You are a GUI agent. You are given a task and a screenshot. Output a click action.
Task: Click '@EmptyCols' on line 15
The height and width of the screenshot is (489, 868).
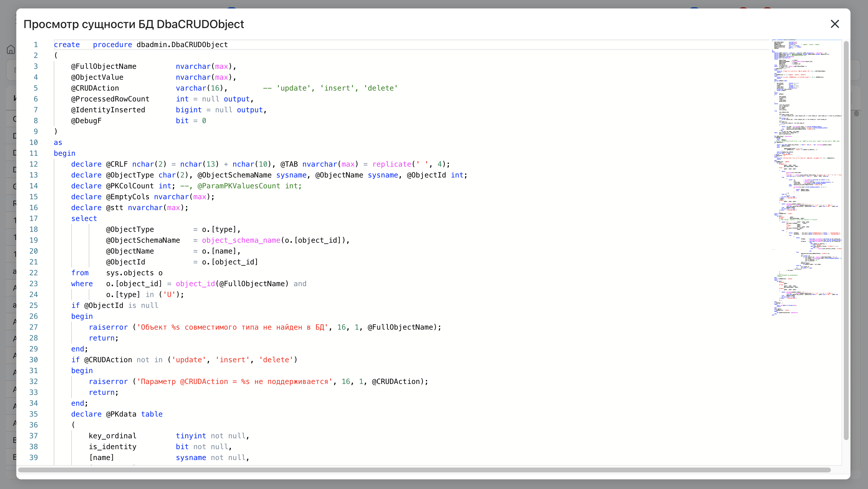(127, 197)
